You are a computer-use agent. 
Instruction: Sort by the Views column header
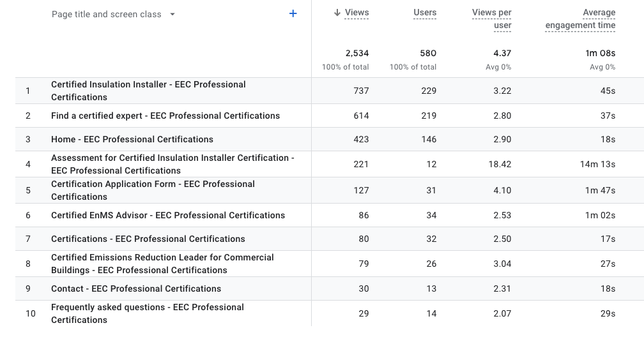[356, 12]
